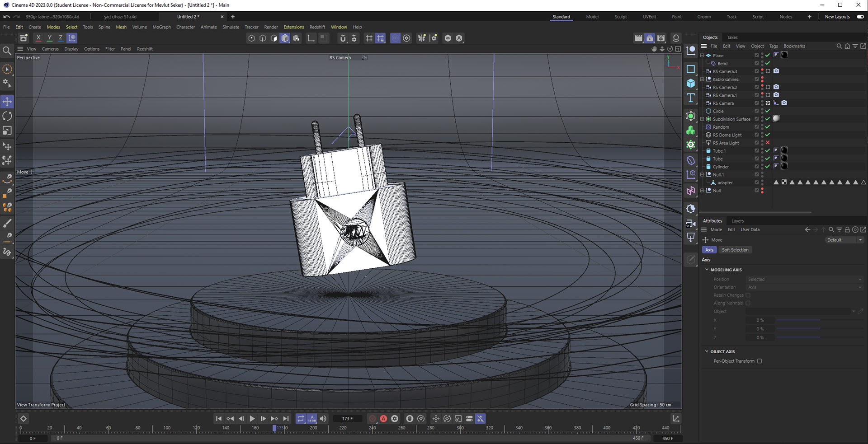
Task: Enable the RS Area Light object
Action: (x=768, y=143)
